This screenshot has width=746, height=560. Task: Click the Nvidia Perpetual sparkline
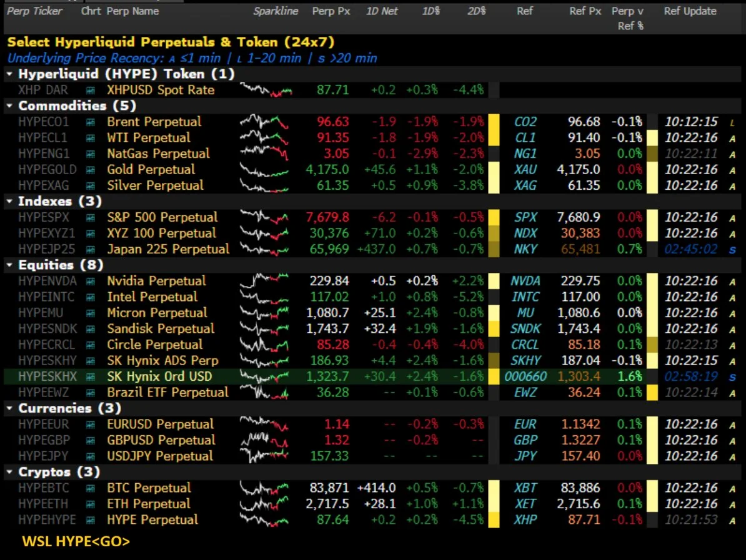(264, 280)
